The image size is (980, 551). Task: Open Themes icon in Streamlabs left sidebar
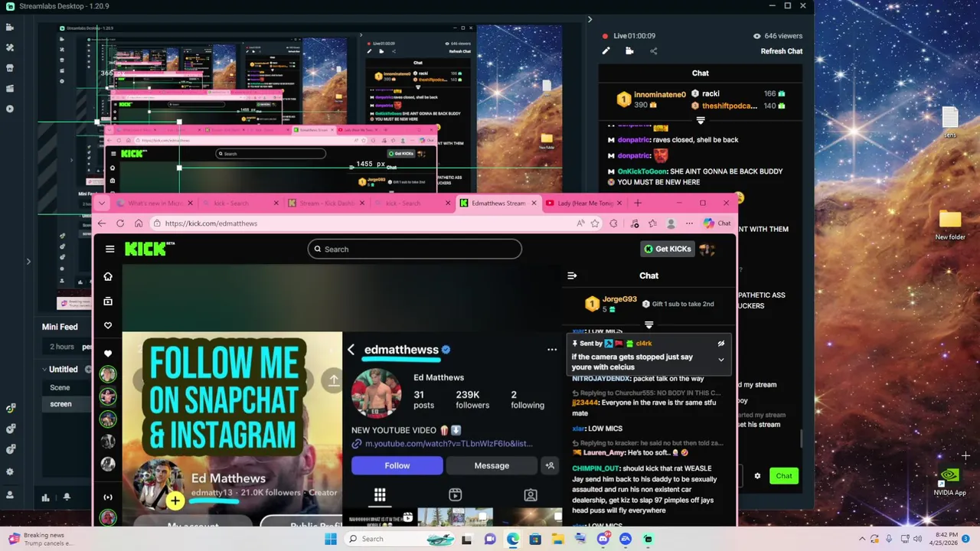[x=10, y=47]
